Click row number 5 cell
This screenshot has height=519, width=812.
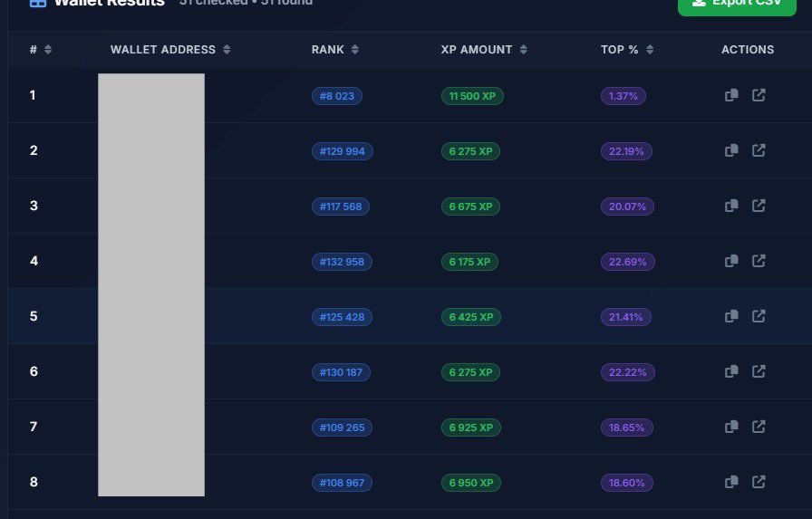pyautogui.click(x=34, y=316)
